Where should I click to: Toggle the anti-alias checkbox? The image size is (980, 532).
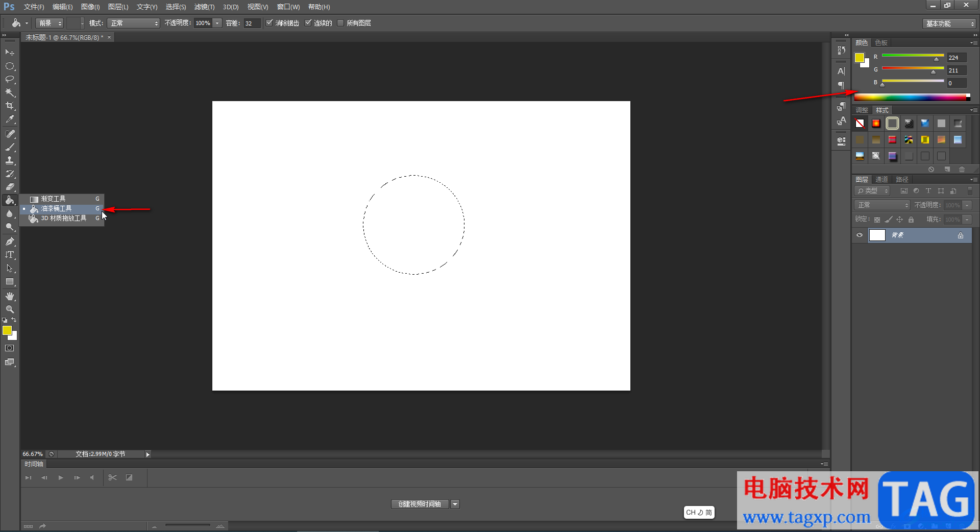pos(269,23)
